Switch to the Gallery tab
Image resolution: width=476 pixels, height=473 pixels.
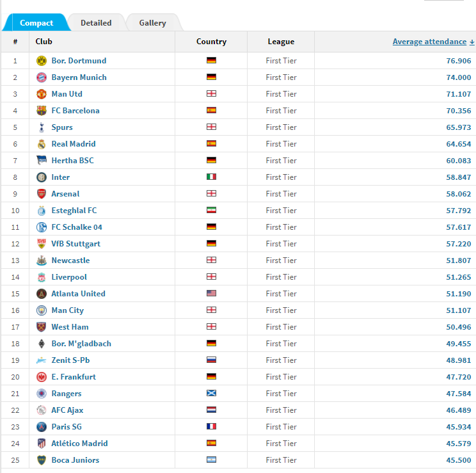(x=152, y=23)
